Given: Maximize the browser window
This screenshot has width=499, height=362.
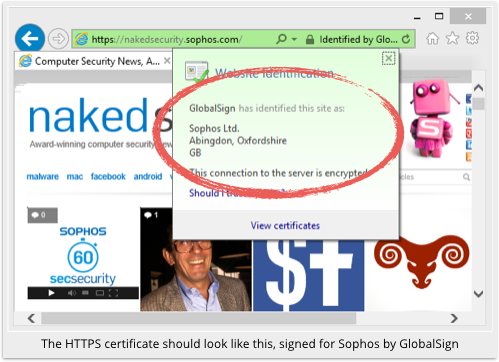Looking at the screenshot, I should (439, 16).
